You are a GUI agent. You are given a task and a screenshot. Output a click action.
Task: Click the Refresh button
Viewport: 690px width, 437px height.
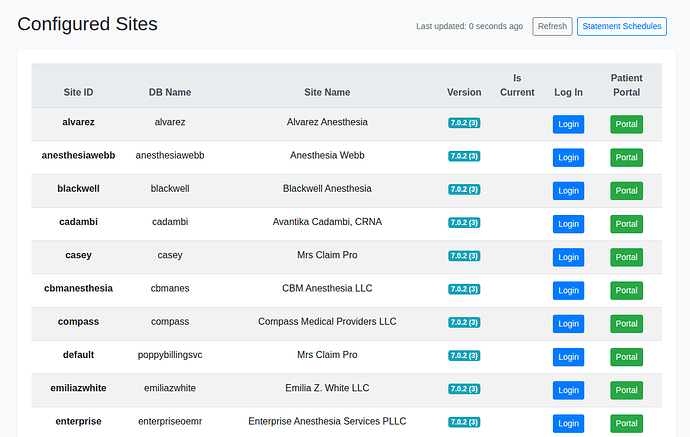tap(552, 26)
